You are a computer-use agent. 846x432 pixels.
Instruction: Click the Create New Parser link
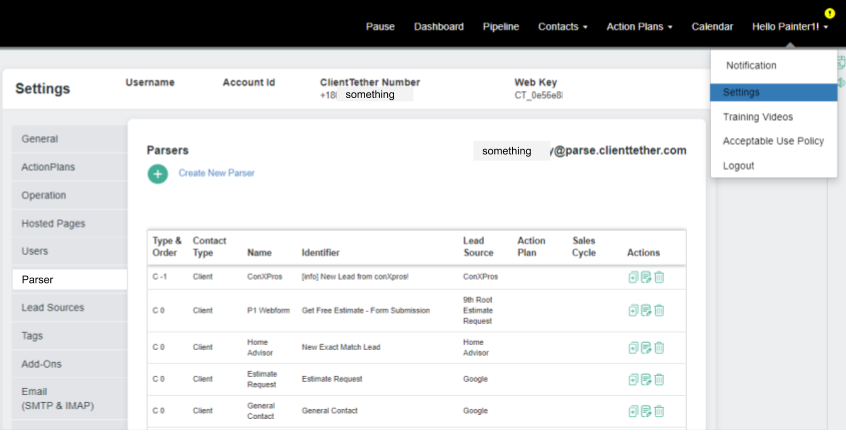pos(216,173)
